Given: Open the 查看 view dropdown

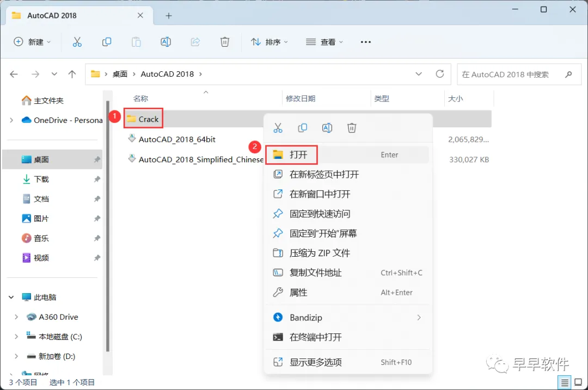Looking at the screenshot, I should click(x=324, y=42).
